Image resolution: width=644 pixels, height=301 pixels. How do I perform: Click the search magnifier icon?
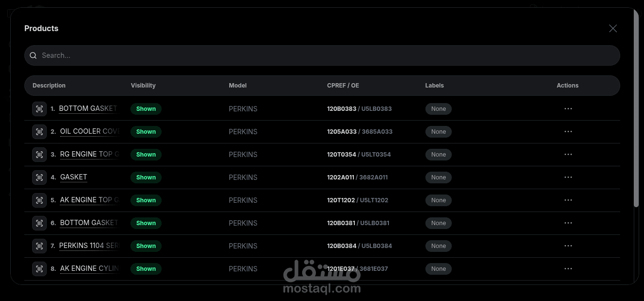point(33,55)
